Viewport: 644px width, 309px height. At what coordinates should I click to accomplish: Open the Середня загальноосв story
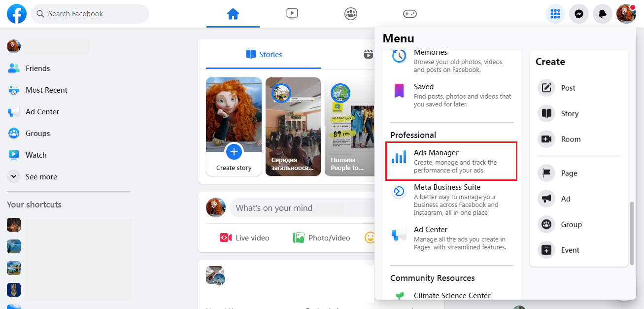pyautogui.click(x=293, y=127)
